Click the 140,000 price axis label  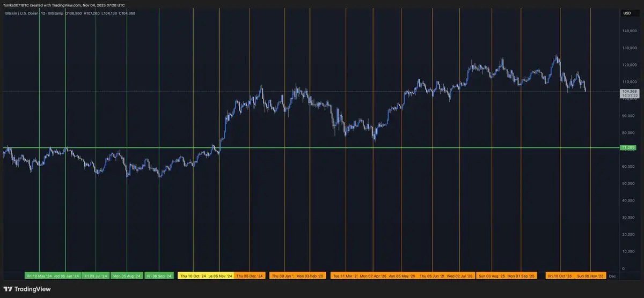click(629, 31)
